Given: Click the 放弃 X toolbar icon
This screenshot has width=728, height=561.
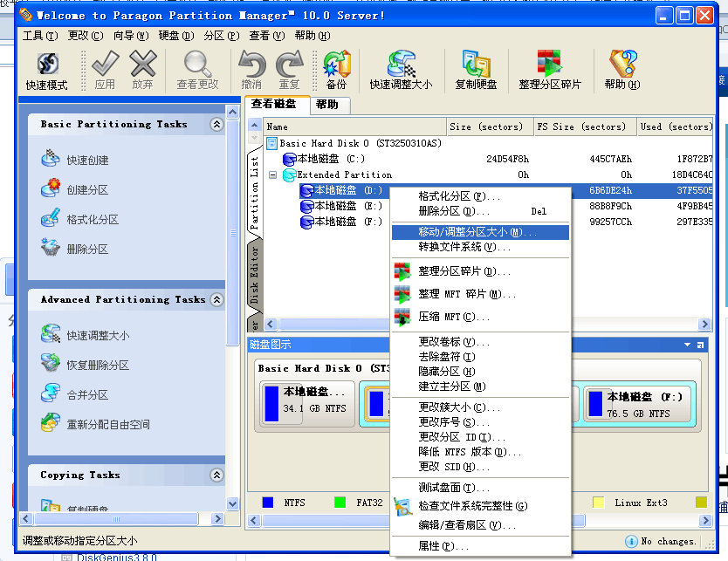Looking at the screenshot, I should [x=143, y=63].
